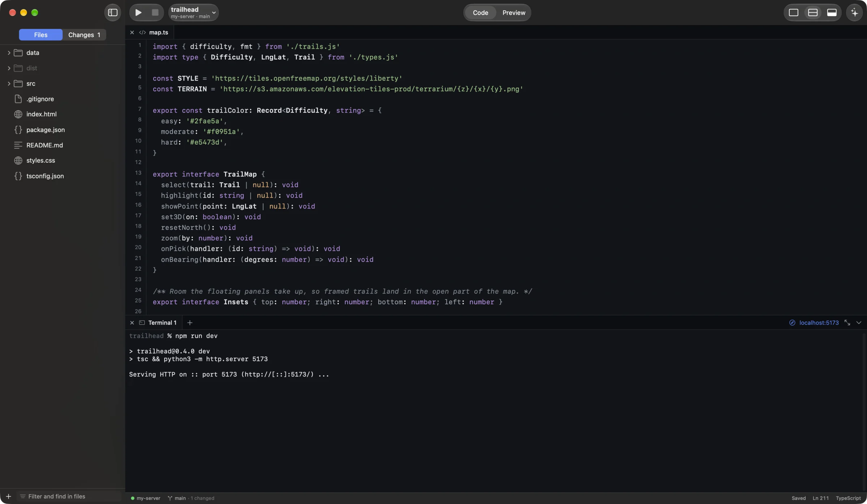Stop the running server with stop button
Viewport: 867px width, 504px height.
tap(155, 13)
